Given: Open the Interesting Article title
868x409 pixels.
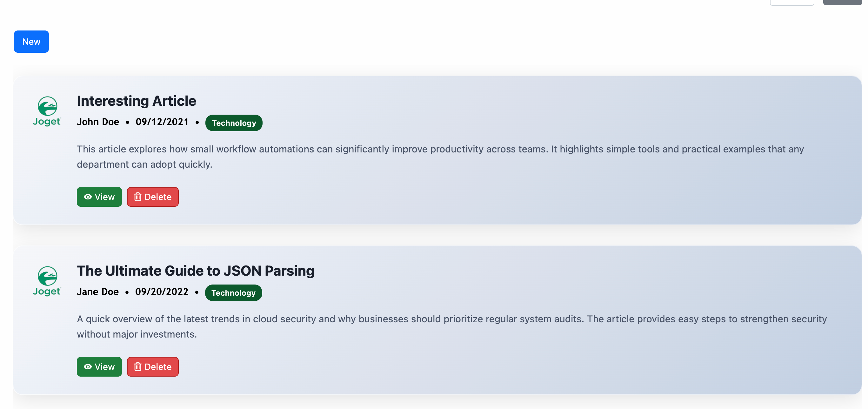Looking at the screenshot, I should (137, 101).
